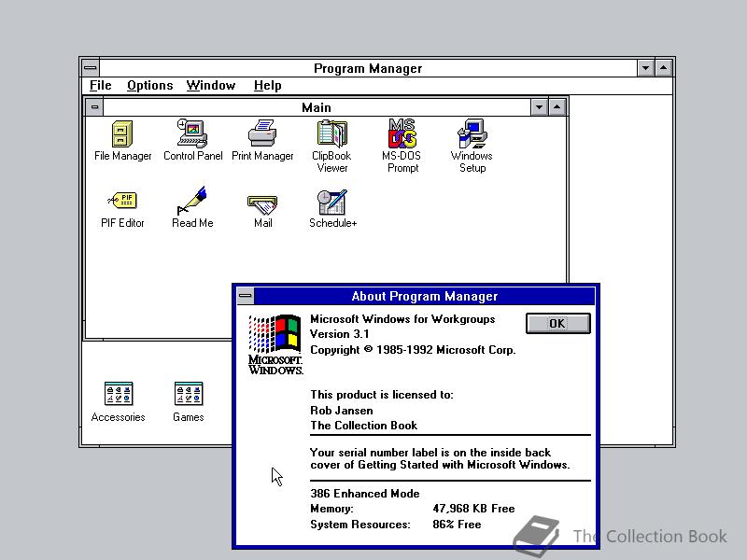Open Main window's control menu box

[94, 106]
